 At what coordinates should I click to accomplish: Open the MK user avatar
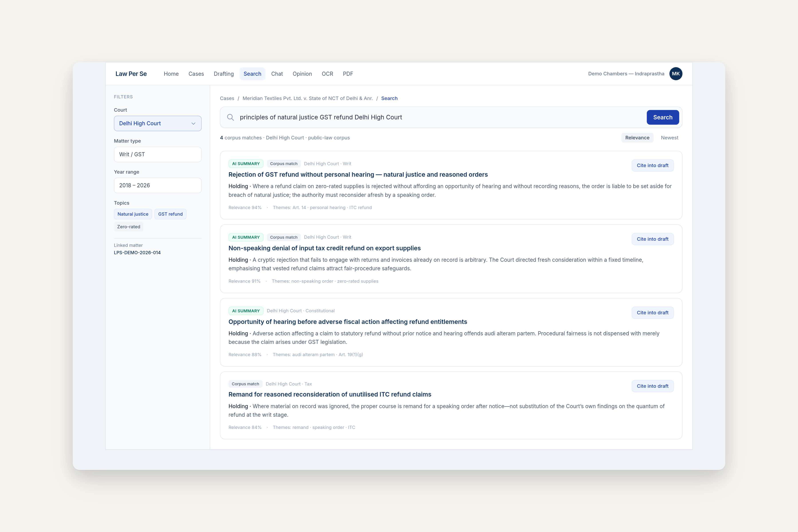pos(675,74)
